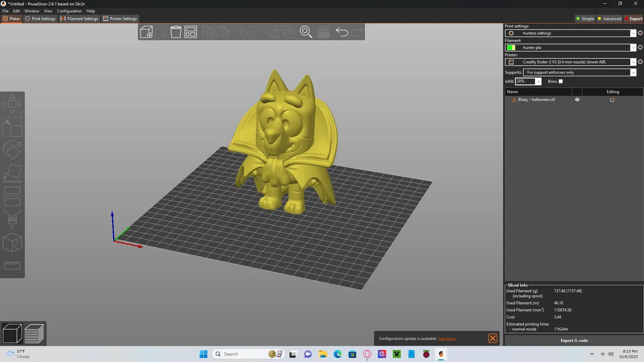Click the Redo arrow icon
Viewport: 644px width, 362px height.
357,32
